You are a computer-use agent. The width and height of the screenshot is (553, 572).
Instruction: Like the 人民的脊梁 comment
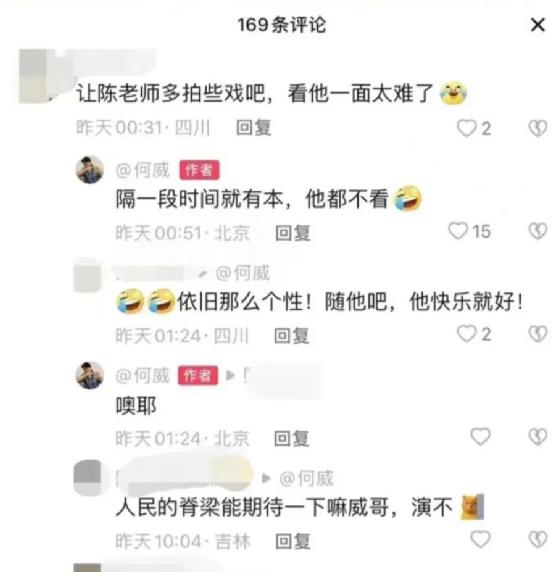coord(480,540)
